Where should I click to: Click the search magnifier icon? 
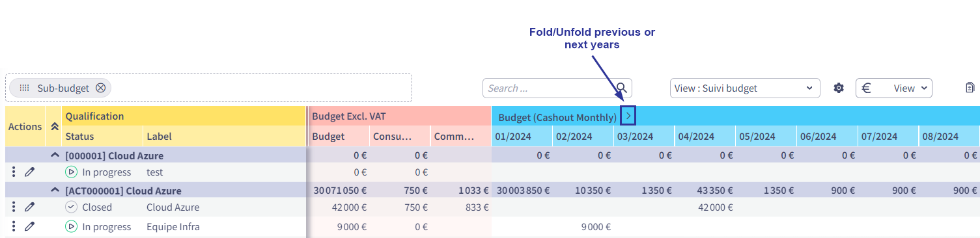pyautogui.click(x=622, y=88)
